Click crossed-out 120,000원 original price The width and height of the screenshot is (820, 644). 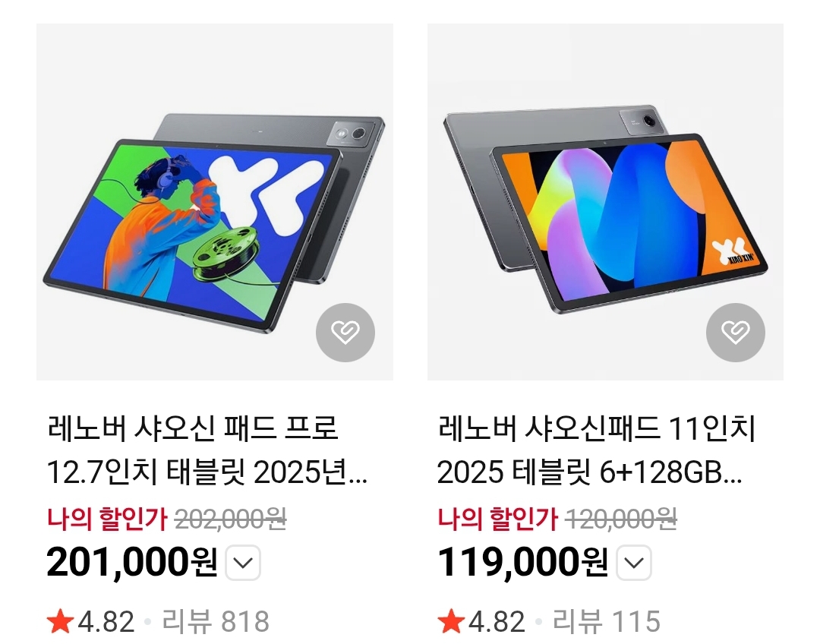coord(621,519)
